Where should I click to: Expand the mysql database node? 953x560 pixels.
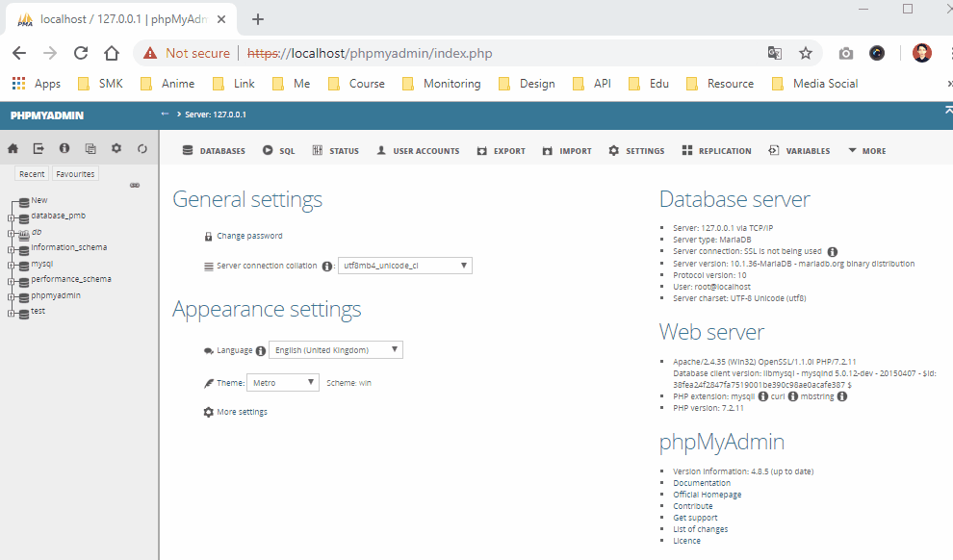(11, 264)
